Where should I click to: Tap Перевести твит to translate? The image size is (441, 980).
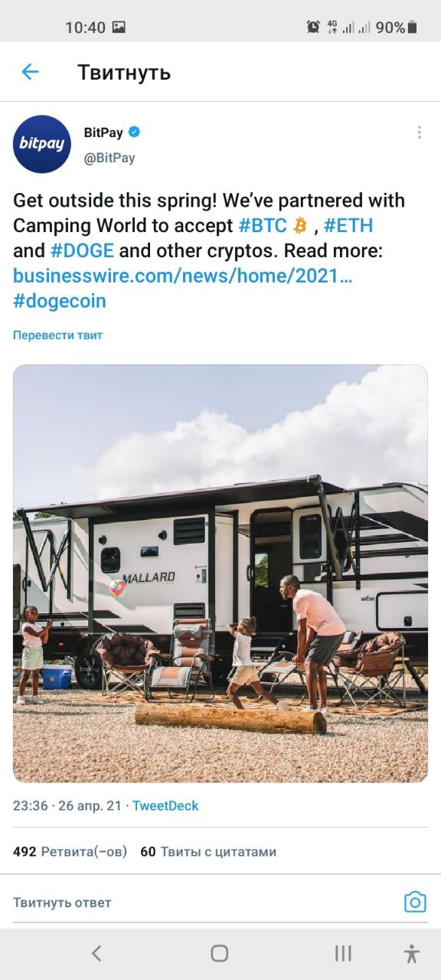click(57, 335)
